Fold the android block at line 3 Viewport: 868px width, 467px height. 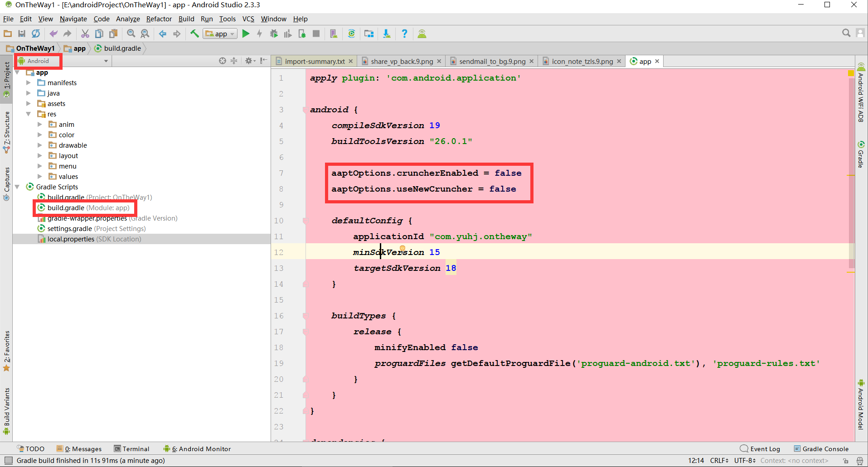click(x=305, y=110)
